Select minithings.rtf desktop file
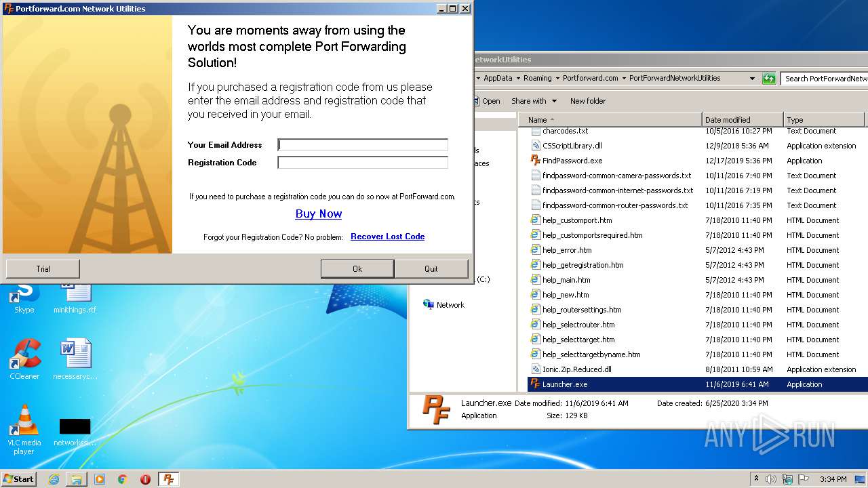 [x=75, y=299]
